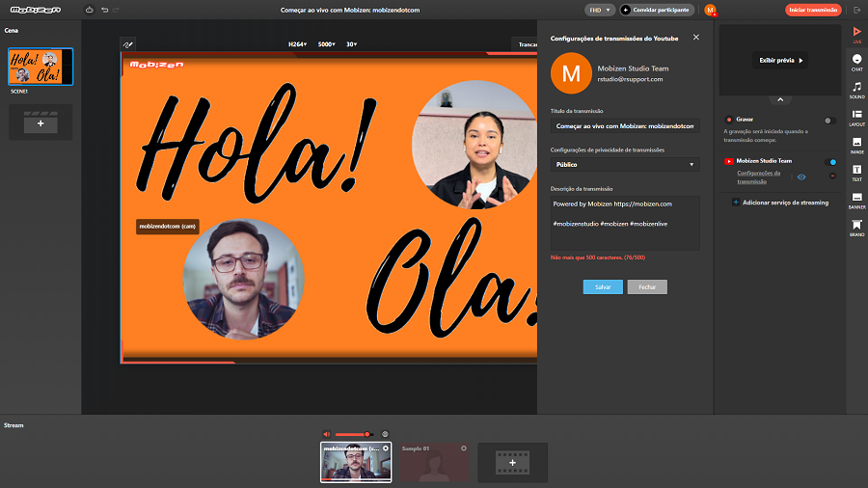This screenshot has height=488, width=868.
Task: Open the audio settings gear beside volume slider
Action: (385, 434)
